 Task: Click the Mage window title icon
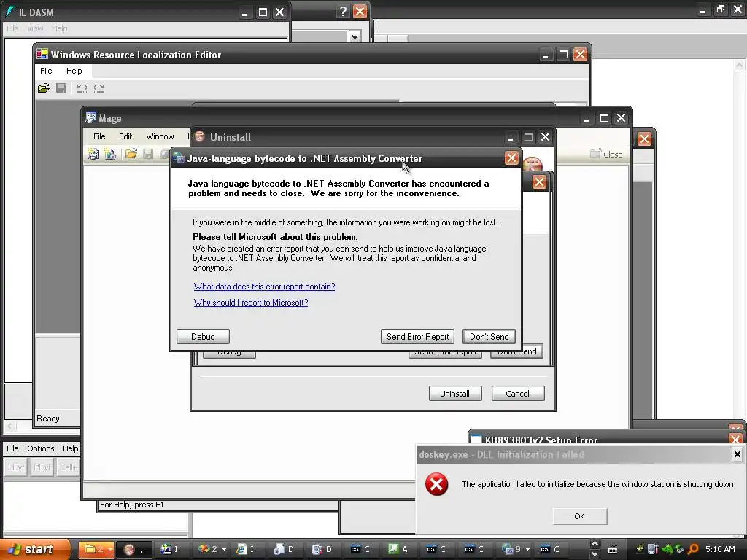(90, 117)
